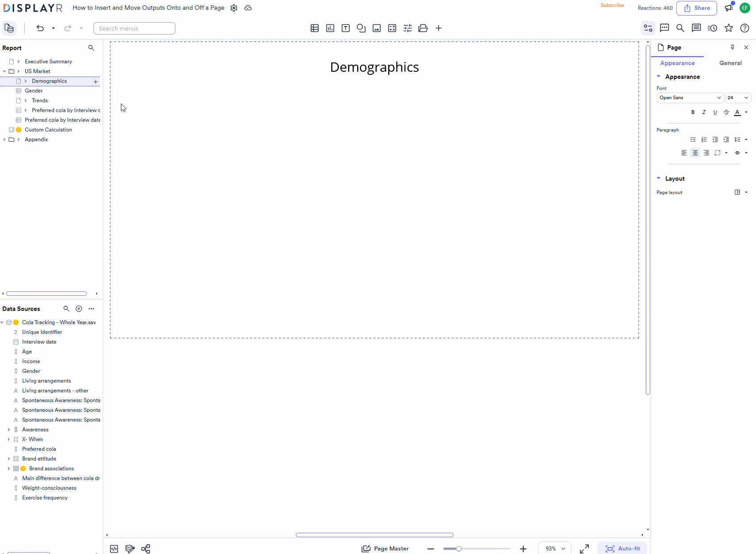The width and height of the screenshot is (756, 554).
Task: Insert a text box
Action: point(345,28)
